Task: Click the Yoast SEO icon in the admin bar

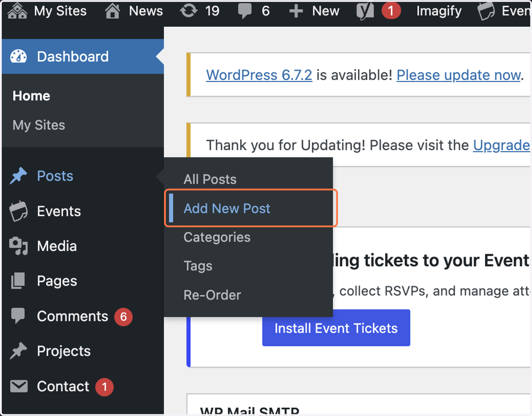Action: [365, 11]
